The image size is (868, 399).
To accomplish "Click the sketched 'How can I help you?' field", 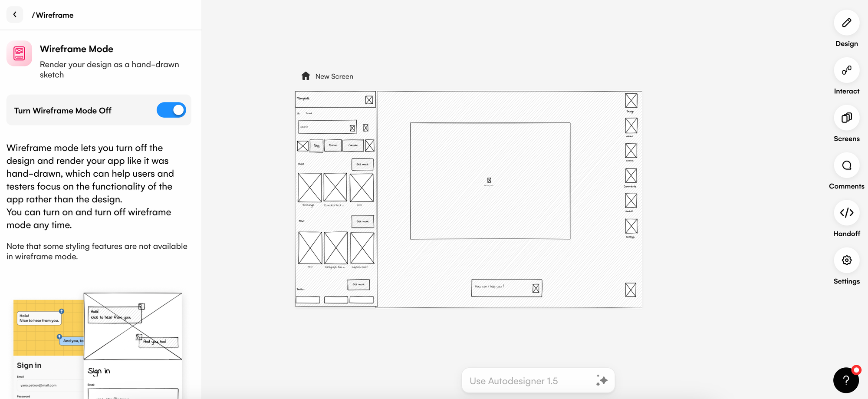I will pos(506,288).
